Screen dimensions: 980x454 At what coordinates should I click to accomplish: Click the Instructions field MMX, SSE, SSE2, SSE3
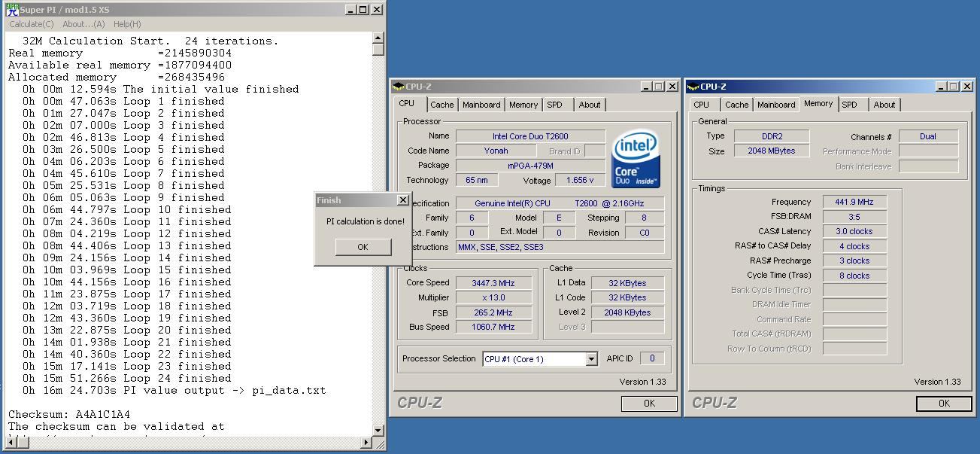pos(560,247)
